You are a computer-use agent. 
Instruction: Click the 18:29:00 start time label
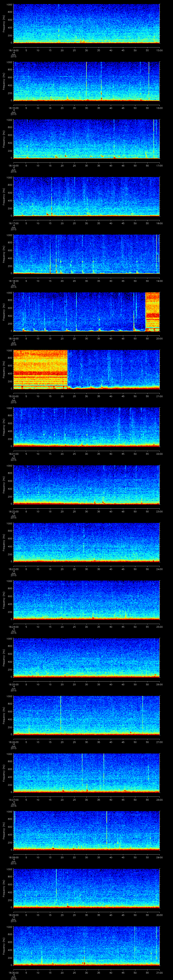coord(14,915)
